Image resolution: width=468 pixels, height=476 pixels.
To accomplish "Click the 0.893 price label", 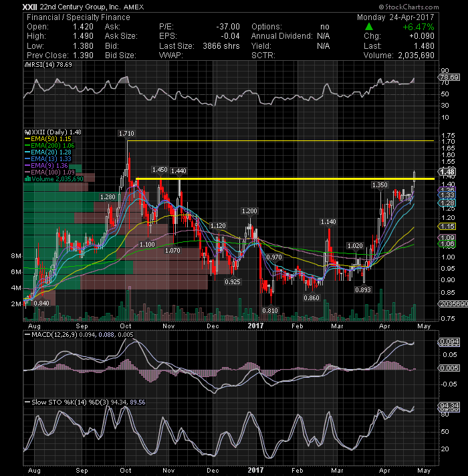I will point(363,290).
